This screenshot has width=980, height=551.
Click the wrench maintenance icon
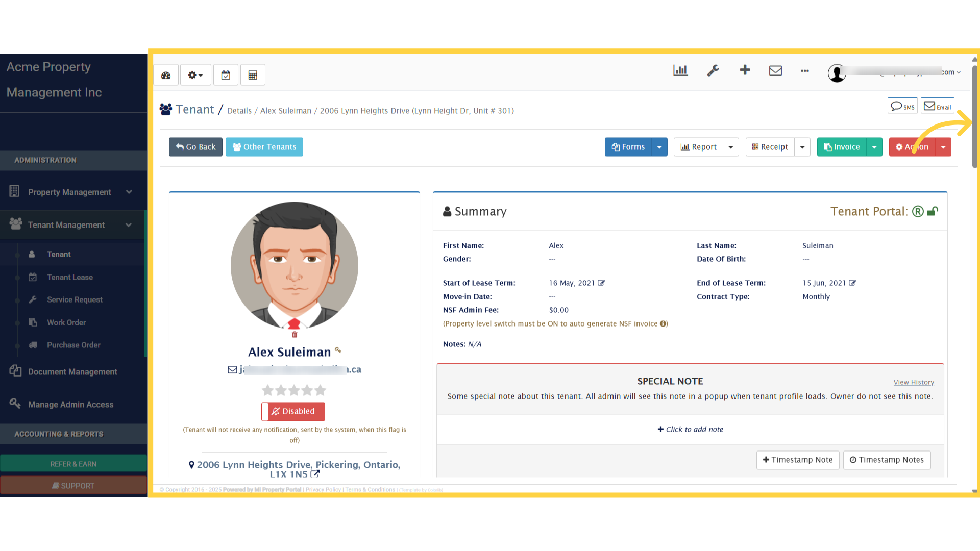713,70
